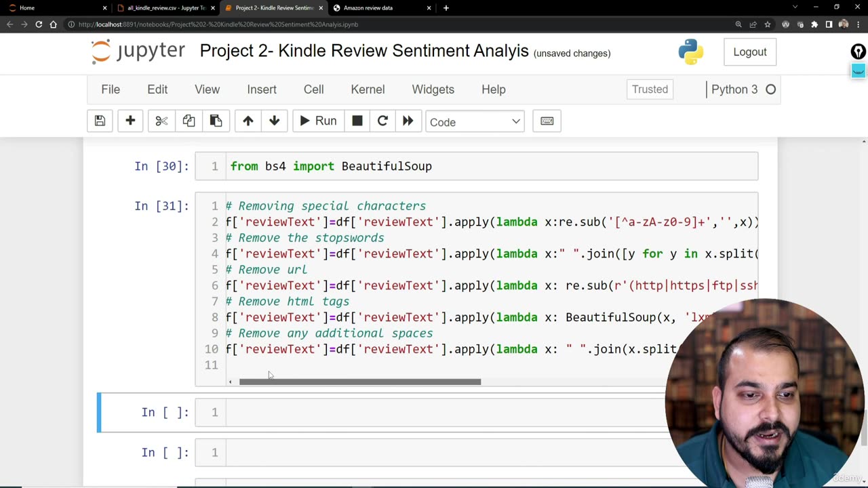The height and width of the screenshot is (488, 868).
Task: Click the Save and Checkpoint icon
Action: [x=100, y=121]
